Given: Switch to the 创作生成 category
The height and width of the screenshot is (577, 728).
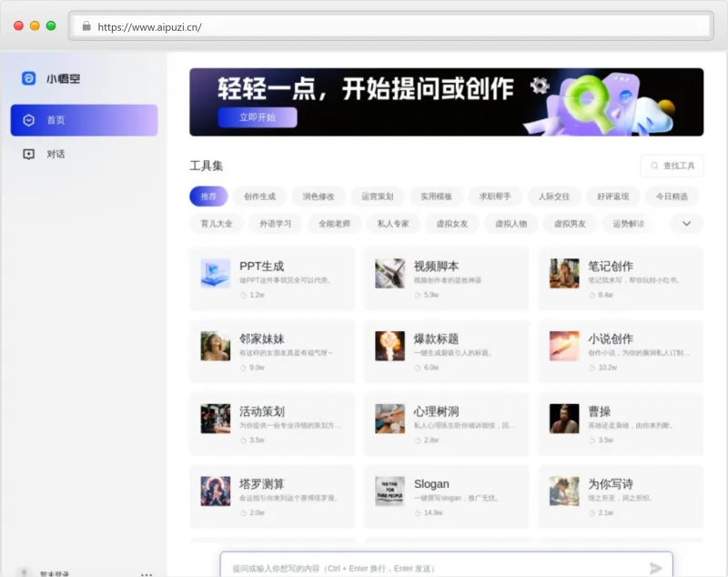Looking at the screenshot, I should (x=259, y=196).
